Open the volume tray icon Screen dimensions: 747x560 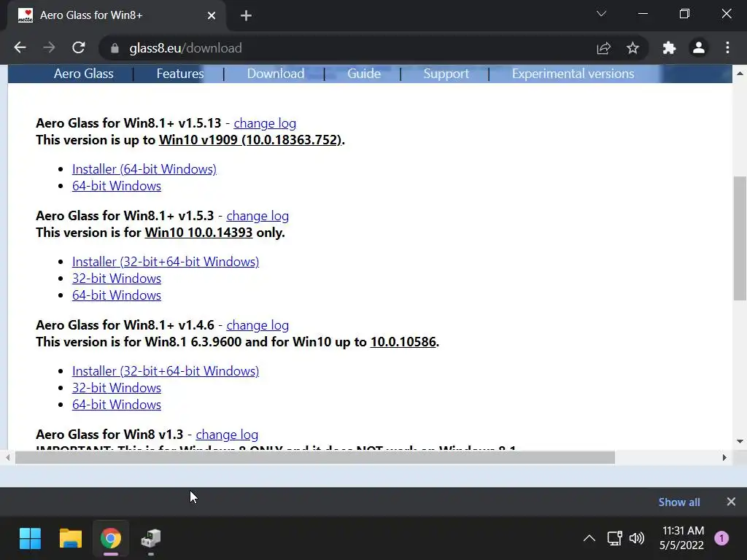(x=636, y=539)
